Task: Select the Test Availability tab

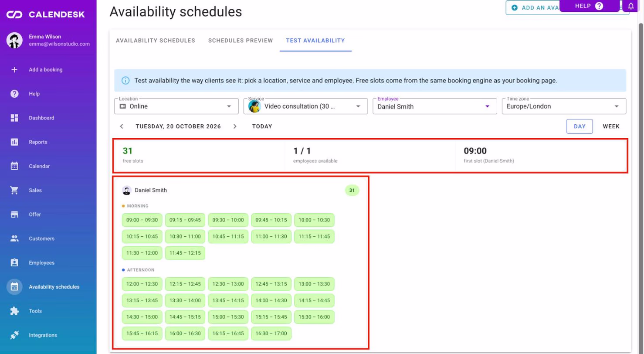Action: click(315, 41)
